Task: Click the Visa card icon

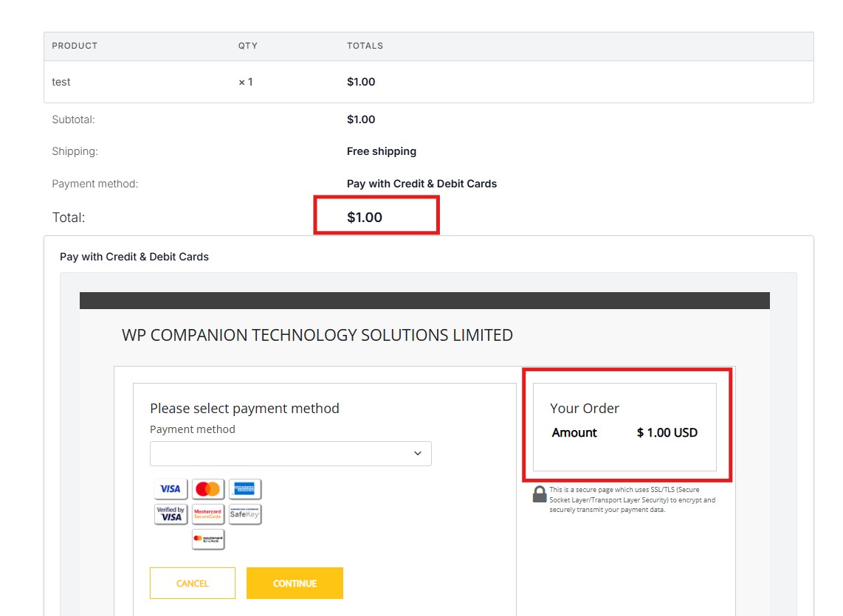Action: tap(171, 488)
